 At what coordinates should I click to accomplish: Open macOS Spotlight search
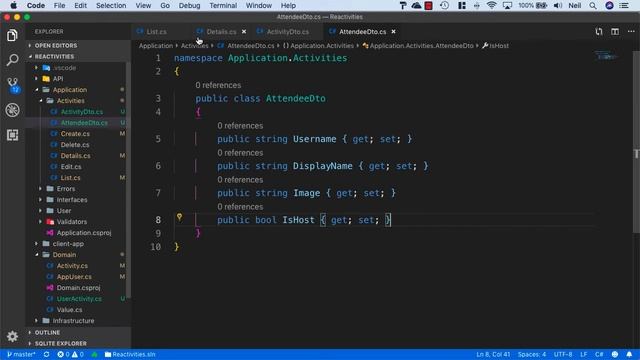tap(593, 5)
